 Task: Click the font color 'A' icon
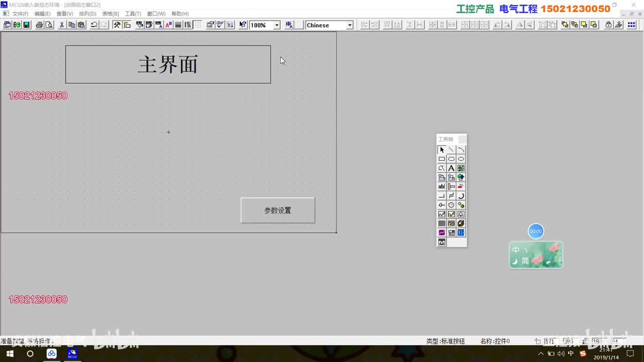tap(169, 25)
